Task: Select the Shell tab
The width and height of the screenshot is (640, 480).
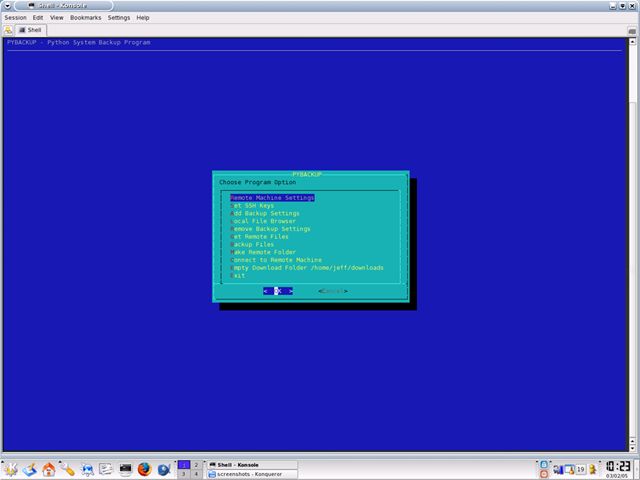Action: [31, 30]
